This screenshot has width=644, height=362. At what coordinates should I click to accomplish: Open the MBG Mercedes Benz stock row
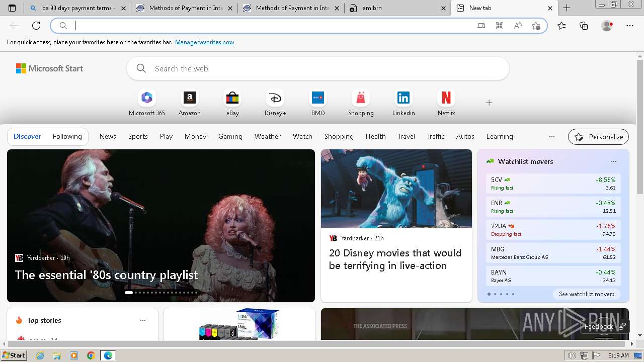click(x=553, y=253)
